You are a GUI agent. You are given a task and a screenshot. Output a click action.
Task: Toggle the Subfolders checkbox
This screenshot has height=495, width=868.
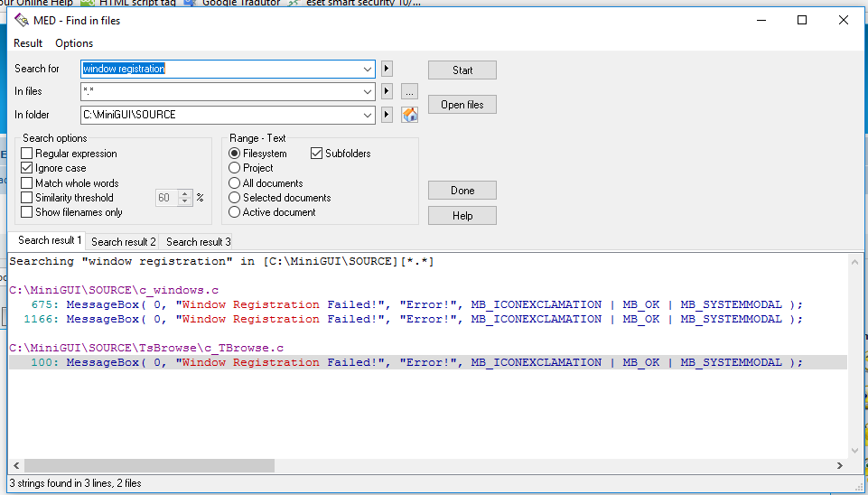tap(317, 154)
